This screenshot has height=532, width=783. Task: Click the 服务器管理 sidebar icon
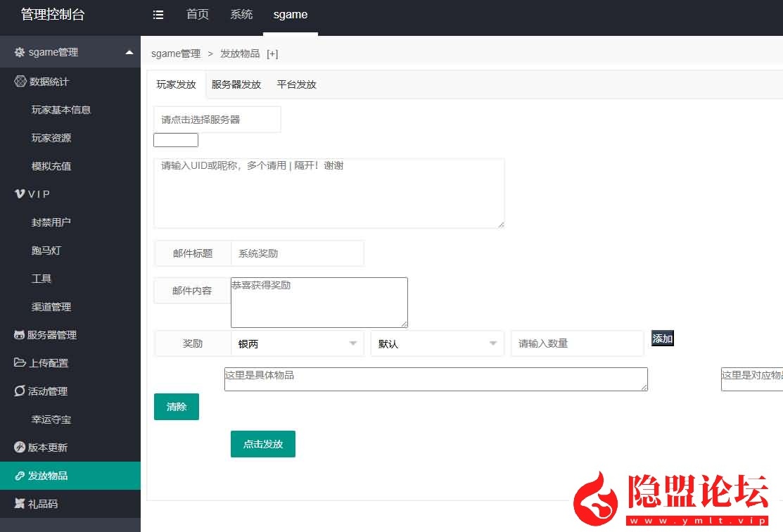point(20,335)
